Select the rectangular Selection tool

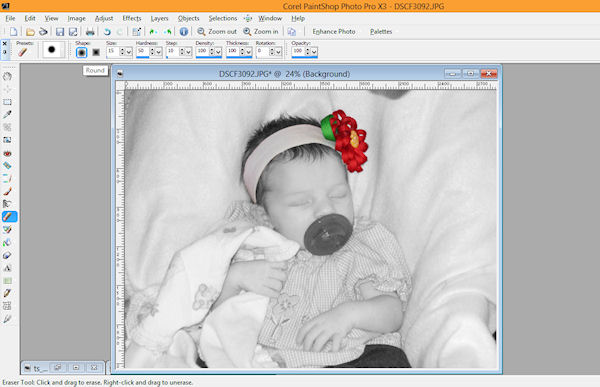point(7,102)
